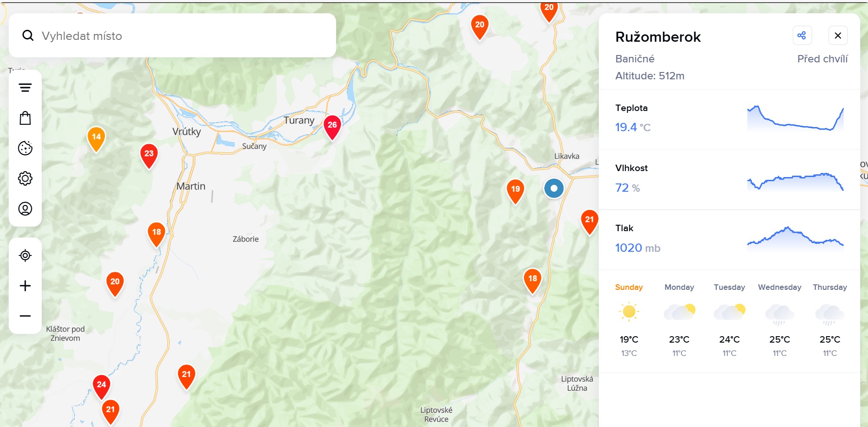Click the Vyhledat místo search field

[172, 35]
